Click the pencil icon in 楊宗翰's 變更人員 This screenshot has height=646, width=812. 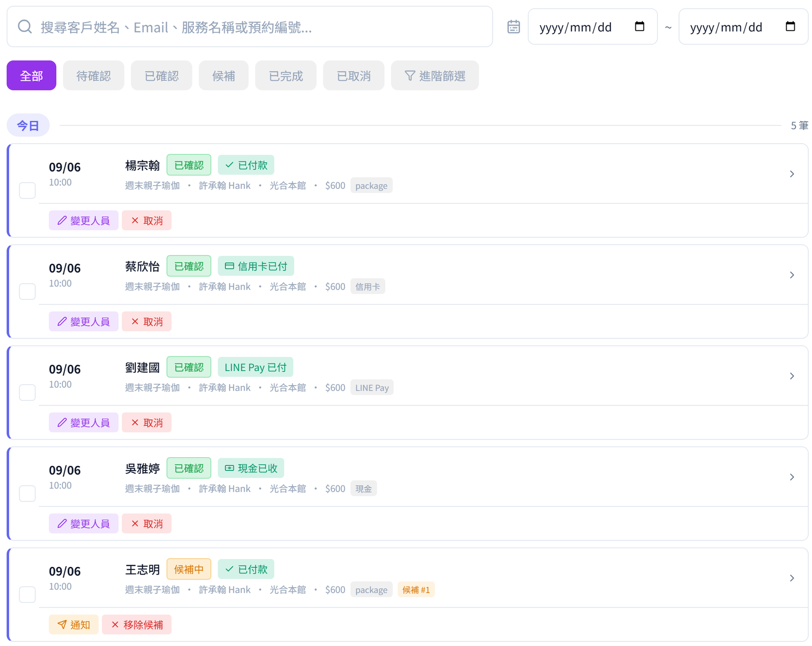62,220
